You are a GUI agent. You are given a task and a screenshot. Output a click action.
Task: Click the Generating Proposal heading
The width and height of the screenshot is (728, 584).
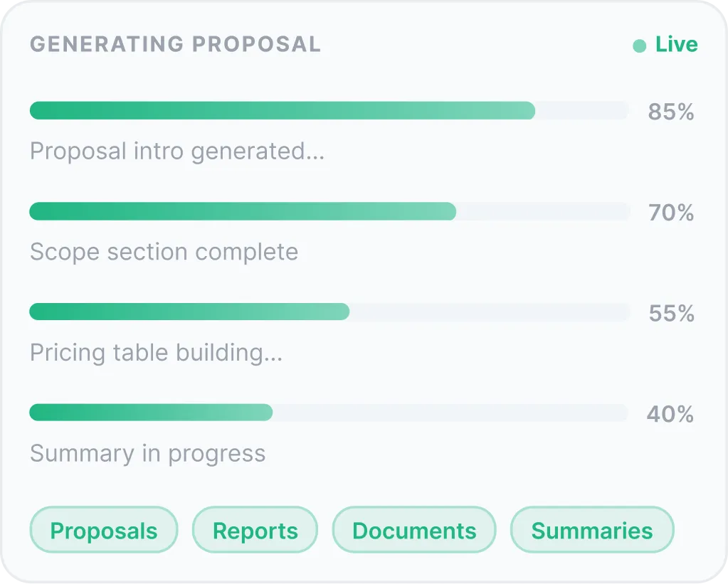[x=175, y=44]
